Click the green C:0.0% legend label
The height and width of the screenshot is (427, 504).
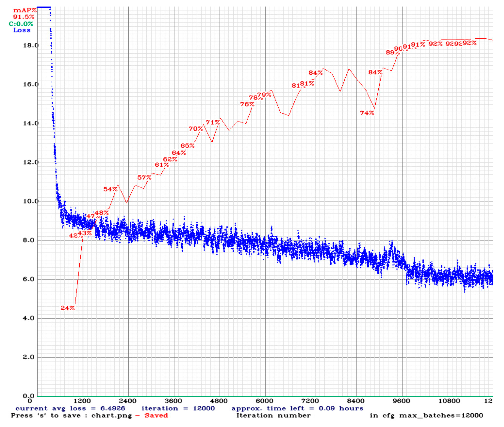click(21, 24)
